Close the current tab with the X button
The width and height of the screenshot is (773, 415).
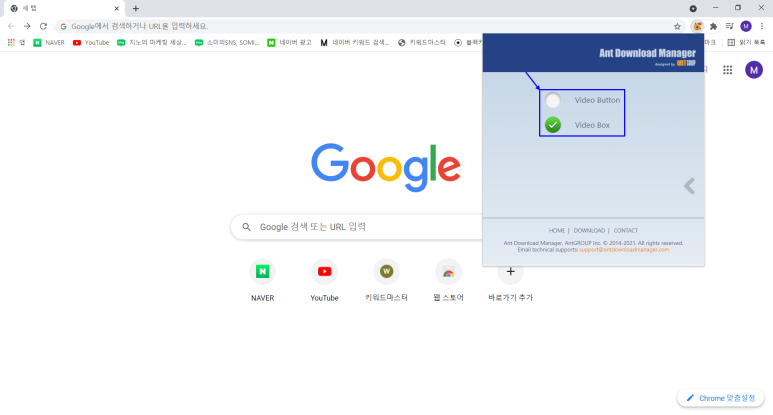(117, 8)
